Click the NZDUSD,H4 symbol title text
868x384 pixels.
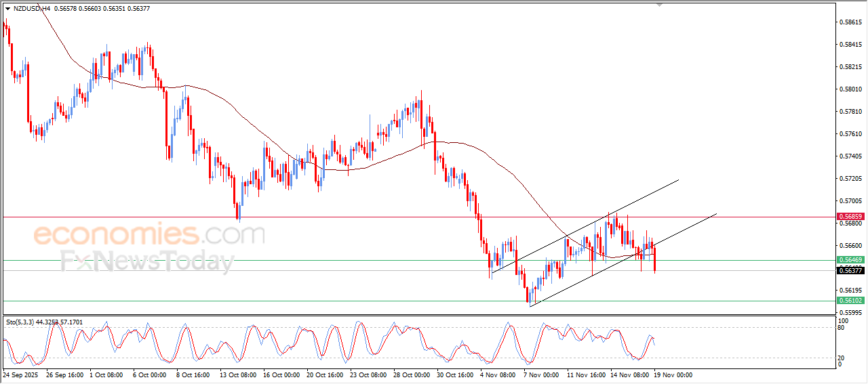coord(27,9)
